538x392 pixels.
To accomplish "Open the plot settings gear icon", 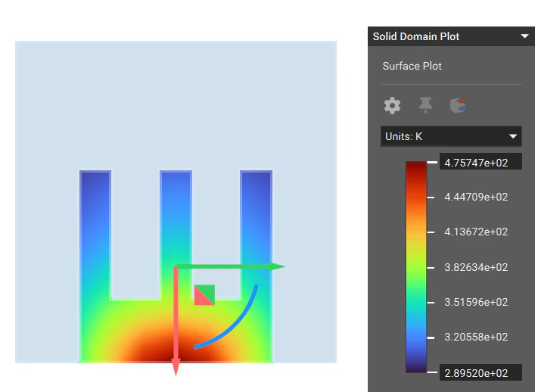I will click(392, 105).
